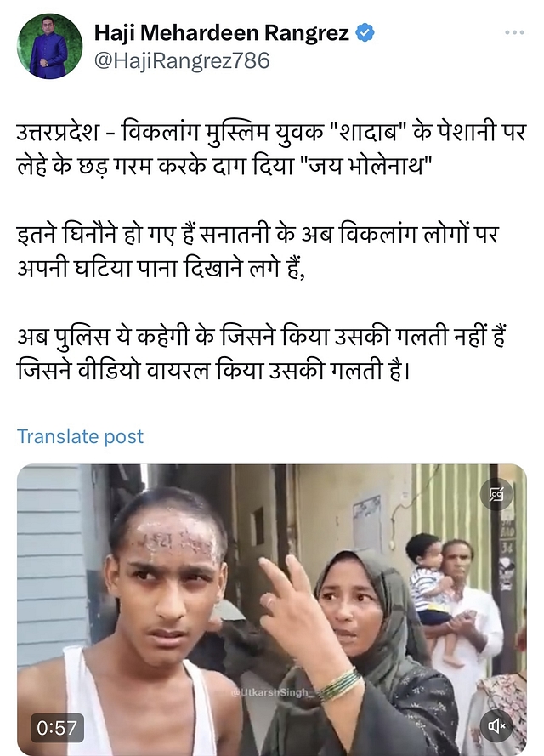Open the three-dot more options menu
This screenshot has height=756, width=544.
pyautogui.click(x=514, y=32)
